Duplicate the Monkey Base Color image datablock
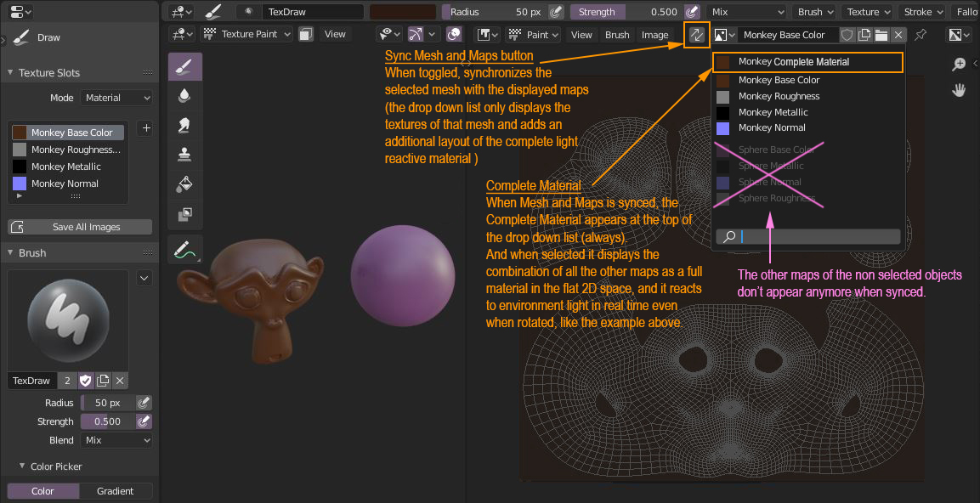This screenshot has width=980, height=503. point(864,35)
